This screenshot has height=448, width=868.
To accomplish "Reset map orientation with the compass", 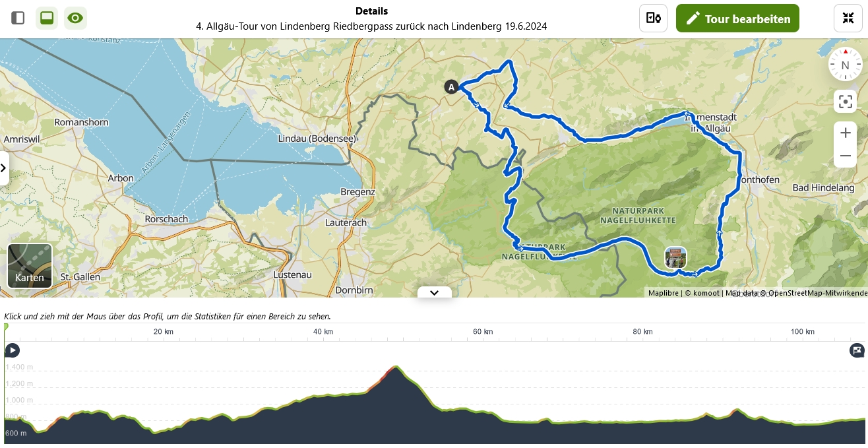I will tap(845, 65).
